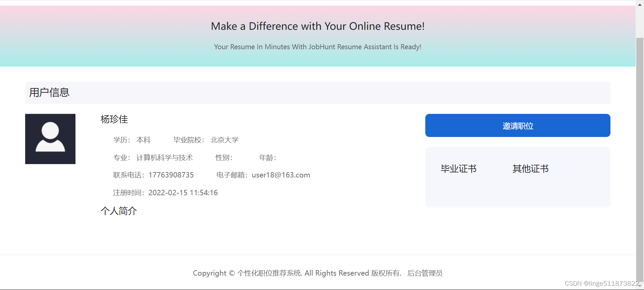
Task: Click the 邀请职位 invite button
Action: [x=518, y=125]
